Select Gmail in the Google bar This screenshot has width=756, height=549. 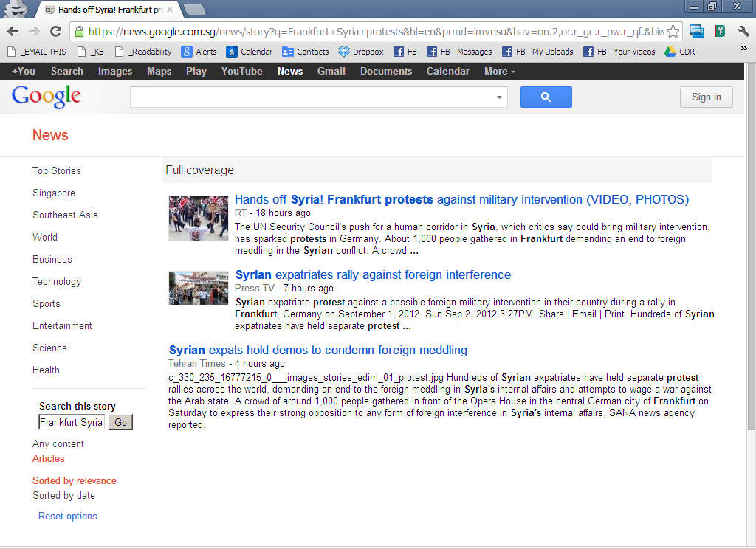[x=331, y=72]
